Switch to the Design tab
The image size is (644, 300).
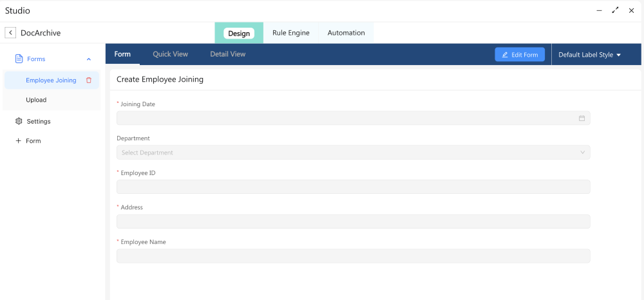(x=239, y=33)
